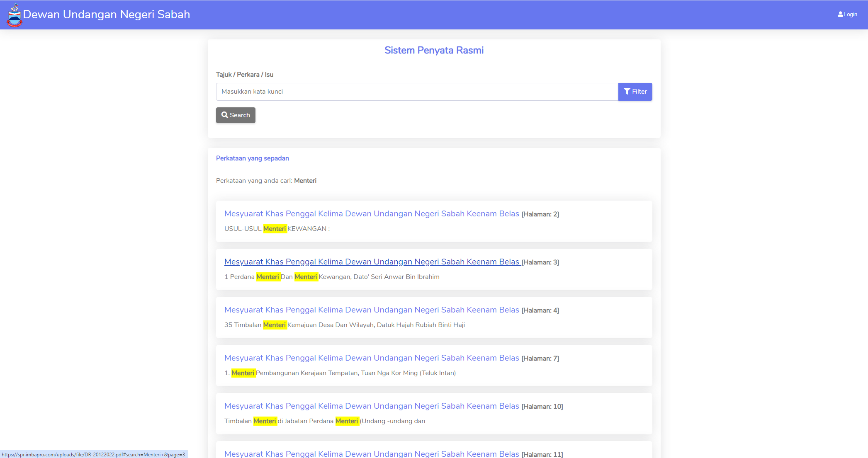Click the Sabah state crest logo
The image size is (868, 458).
[14, 15]
